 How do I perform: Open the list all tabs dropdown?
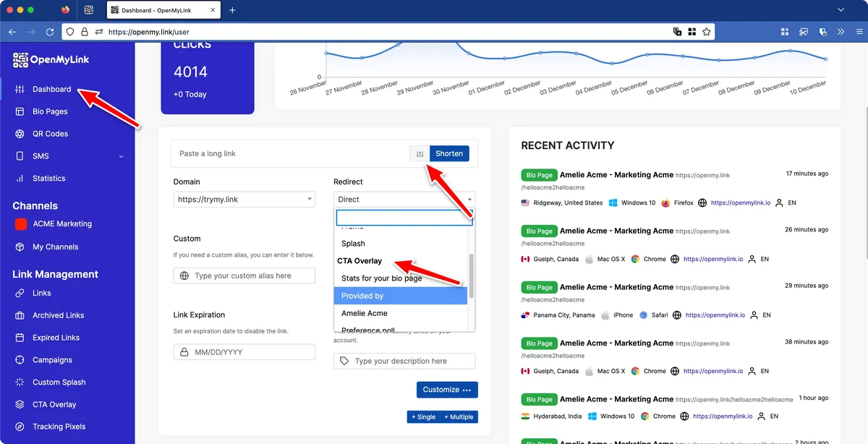(x=841, y=10)
